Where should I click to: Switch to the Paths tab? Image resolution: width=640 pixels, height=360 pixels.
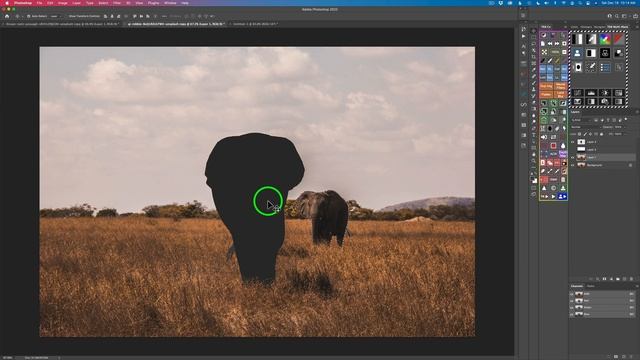click(x=591, y=286)
